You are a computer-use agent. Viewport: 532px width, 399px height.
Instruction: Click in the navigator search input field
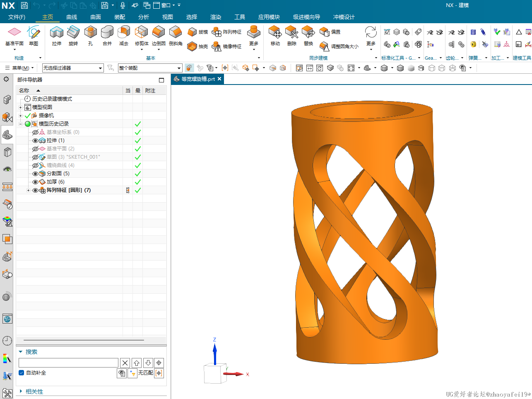[x=68, y=363]
